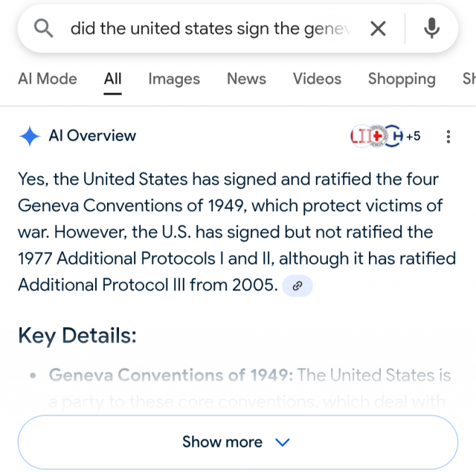
Task: Select the All results tab
Action: (x=112, y=79)
